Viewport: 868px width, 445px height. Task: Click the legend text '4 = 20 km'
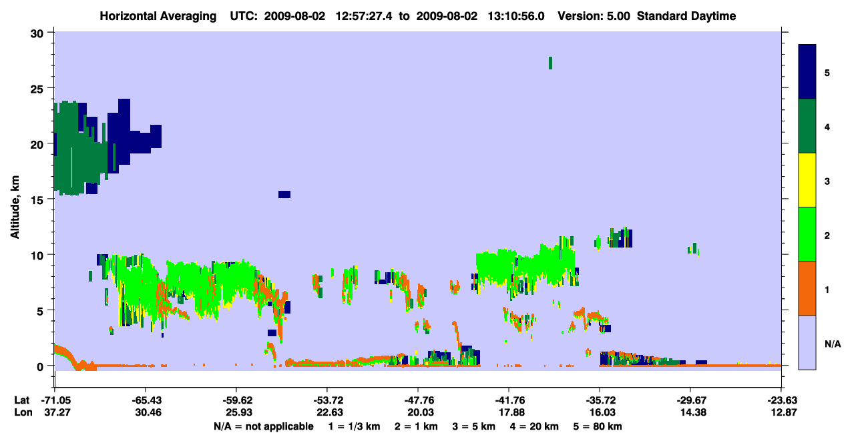535,426
